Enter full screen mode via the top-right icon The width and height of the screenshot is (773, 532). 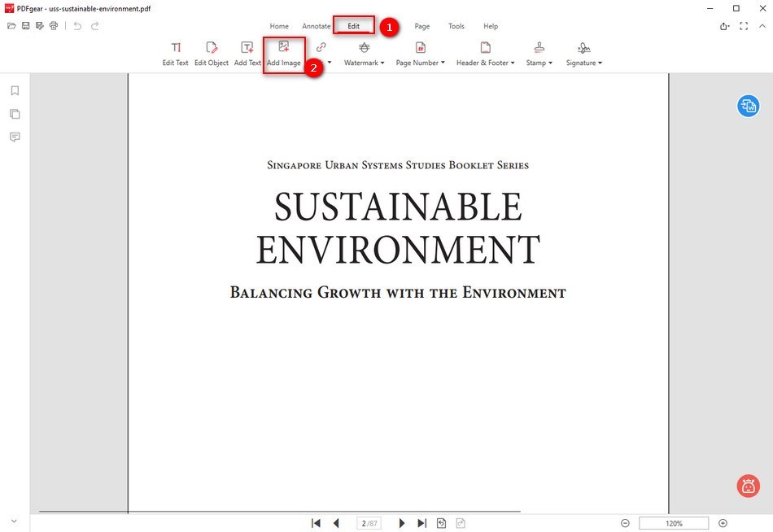[743, 25]
